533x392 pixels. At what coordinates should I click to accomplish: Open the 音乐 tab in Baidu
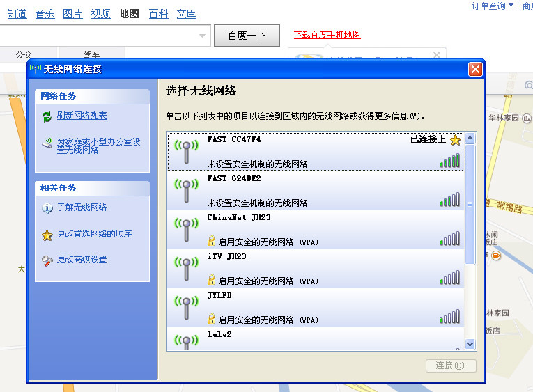pyautogui.click(x=45, y=14)
